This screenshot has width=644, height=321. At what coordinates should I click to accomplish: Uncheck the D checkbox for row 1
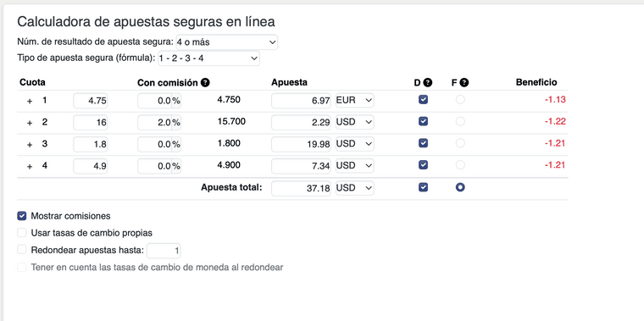(x=423, y=99)
